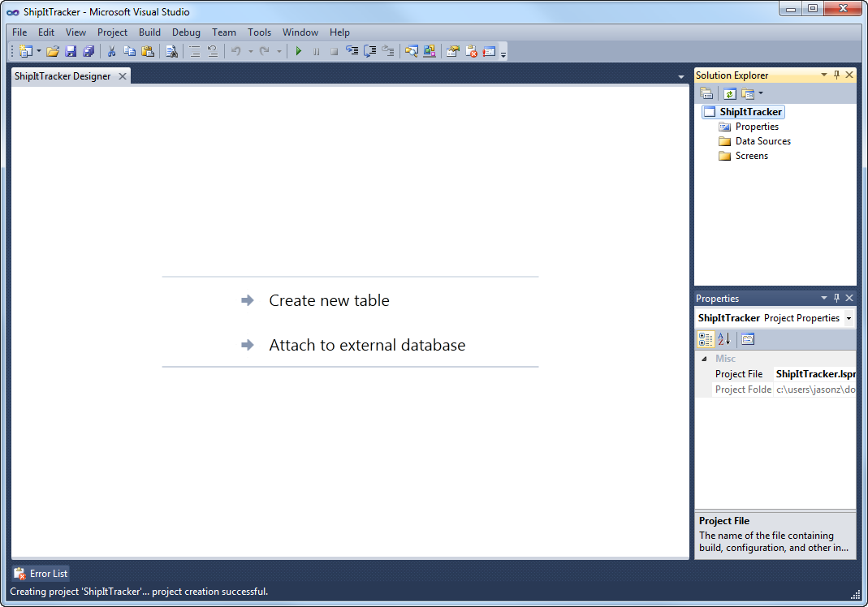The image size is (868, 607).
Task: Click Attach to external database
Action: (367, 345)
